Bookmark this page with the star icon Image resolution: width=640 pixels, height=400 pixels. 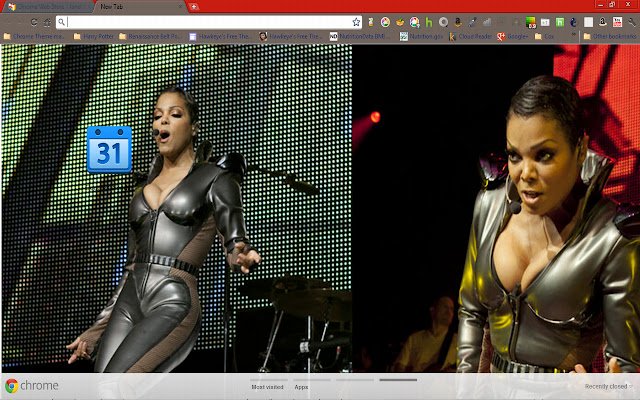(356, 22)
